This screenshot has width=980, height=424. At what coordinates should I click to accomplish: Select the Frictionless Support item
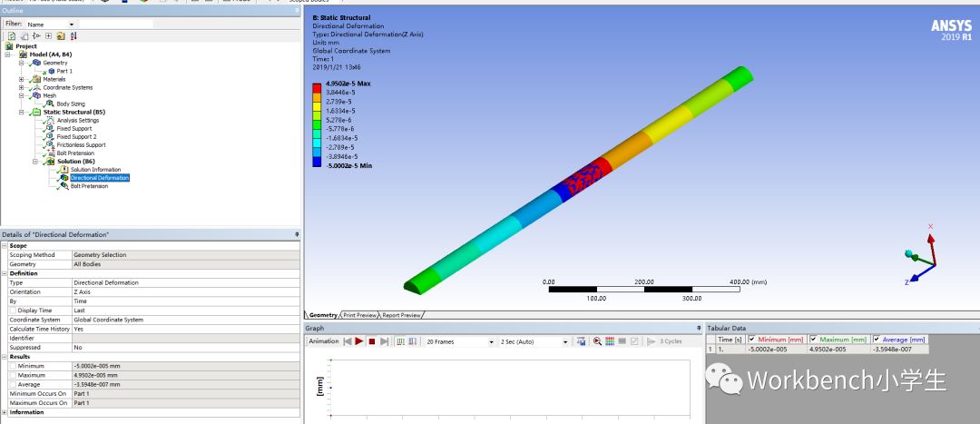click(82, 144)
